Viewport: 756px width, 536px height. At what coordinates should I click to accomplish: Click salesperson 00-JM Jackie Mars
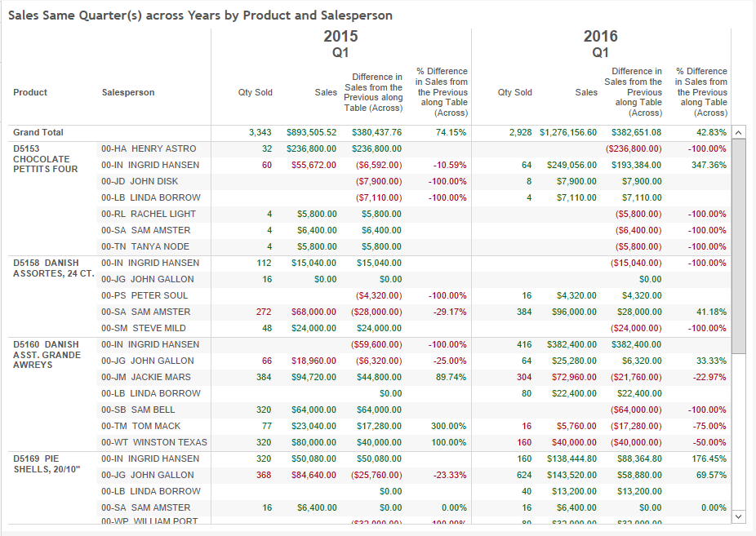[145, 377]
